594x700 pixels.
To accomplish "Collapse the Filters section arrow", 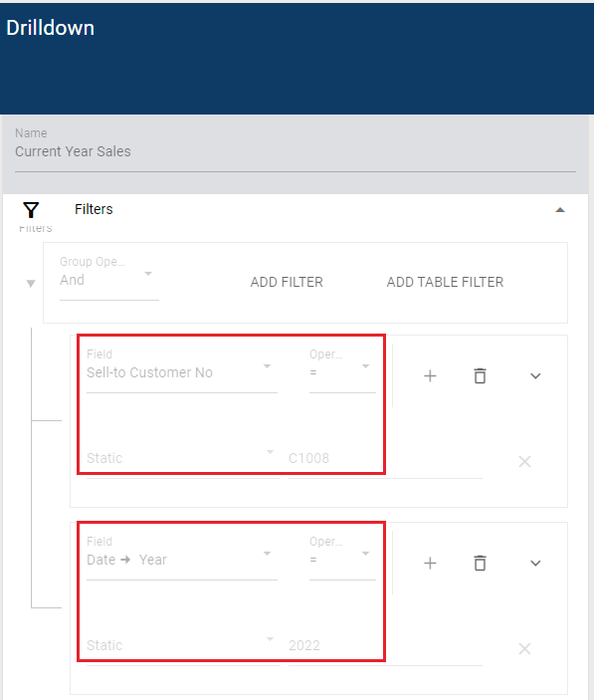I will 560,210.
